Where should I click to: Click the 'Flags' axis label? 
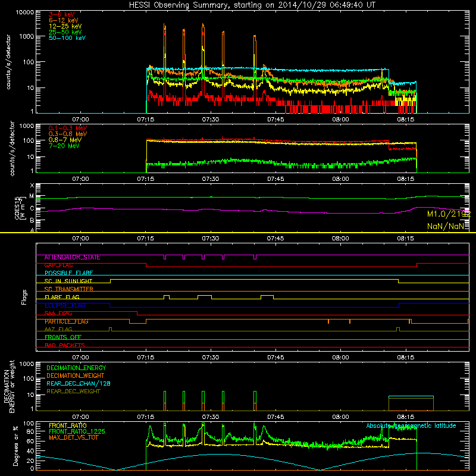[24, 297]
